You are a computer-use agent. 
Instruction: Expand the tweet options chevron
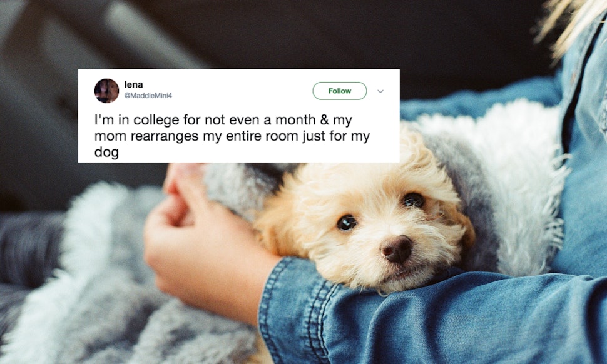coord(380,91)
